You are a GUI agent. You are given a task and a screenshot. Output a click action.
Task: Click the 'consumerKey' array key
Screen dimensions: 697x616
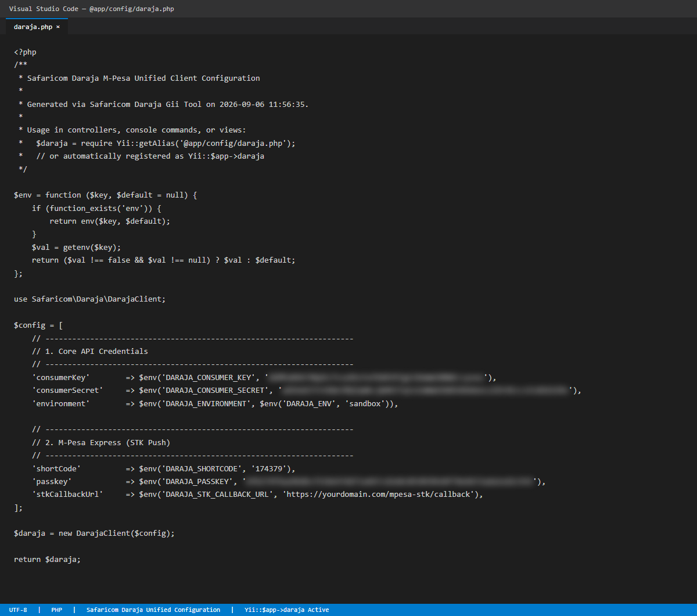60,377
